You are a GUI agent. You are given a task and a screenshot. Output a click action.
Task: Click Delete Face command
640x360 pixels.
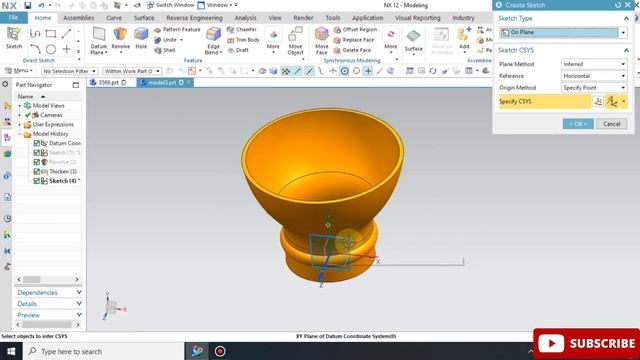pyautogui.click(x=352, y=50)
